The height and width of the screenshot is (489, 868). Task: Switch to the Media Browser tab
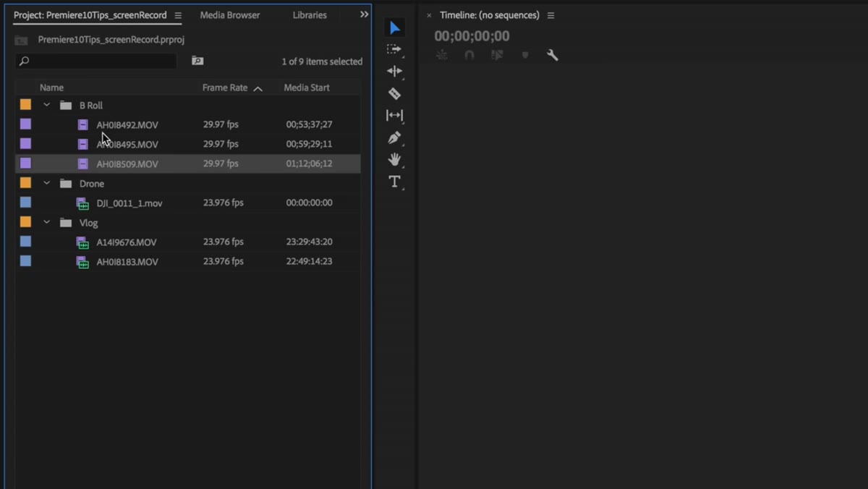coord(230,15)
